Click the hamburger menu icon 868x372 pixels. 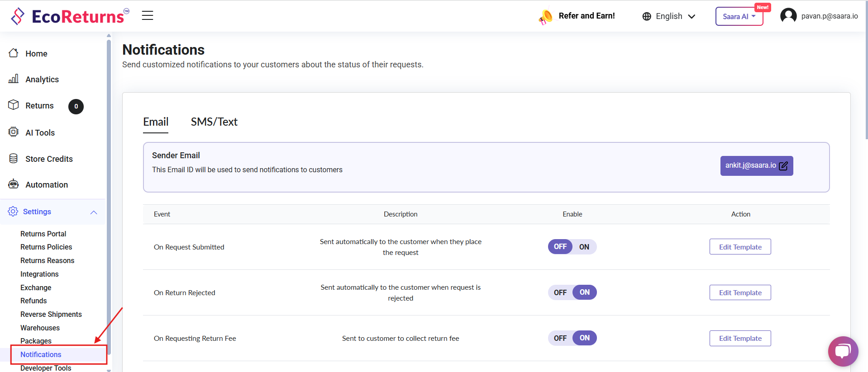click(x=148, y=16)
